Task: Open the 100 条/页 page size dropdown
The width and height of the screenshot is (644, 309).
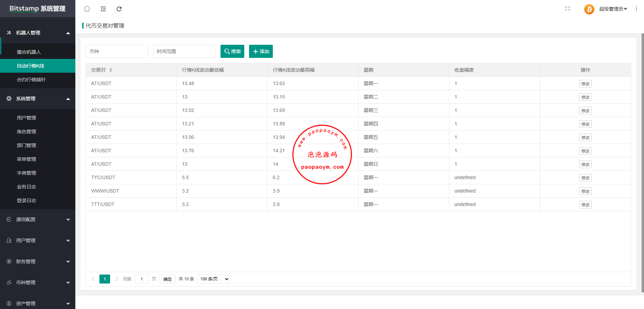Action: pos(214,279)
